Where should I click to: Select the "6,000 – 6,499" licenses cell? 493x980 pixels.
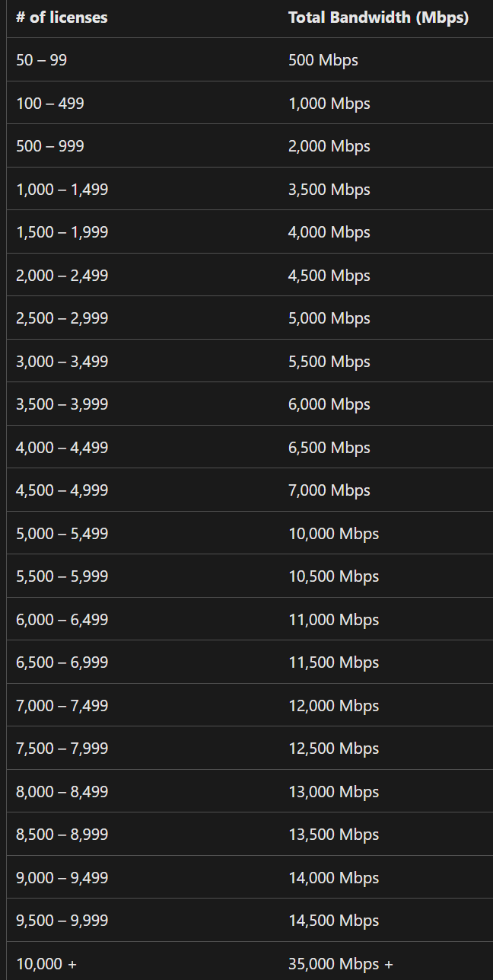(x=62, y=620)
